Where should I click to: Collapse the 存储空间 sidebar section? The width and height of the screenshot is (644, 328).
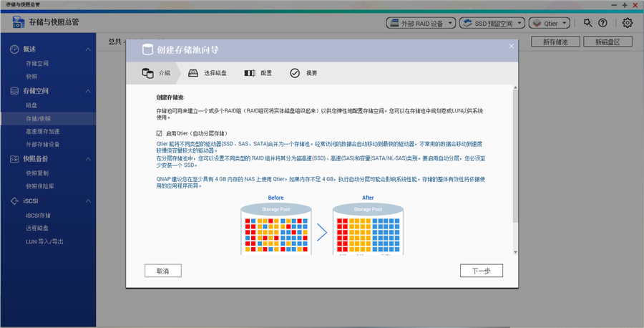click(88, 92)
